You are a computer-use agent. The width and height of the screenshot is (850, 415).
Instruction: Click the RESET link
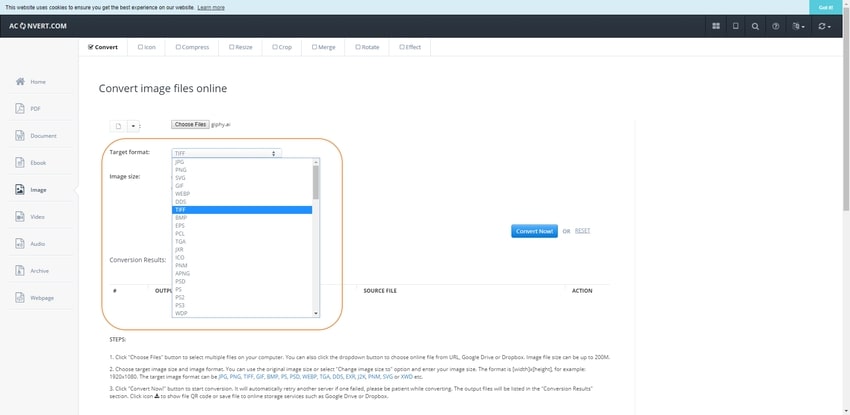582,231
